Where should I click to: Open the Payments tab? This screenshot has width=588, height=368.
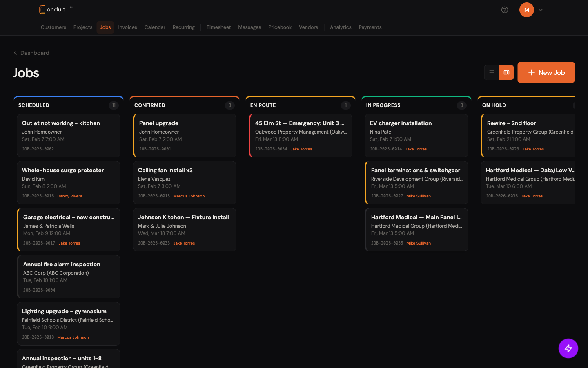tap(370, 27)
